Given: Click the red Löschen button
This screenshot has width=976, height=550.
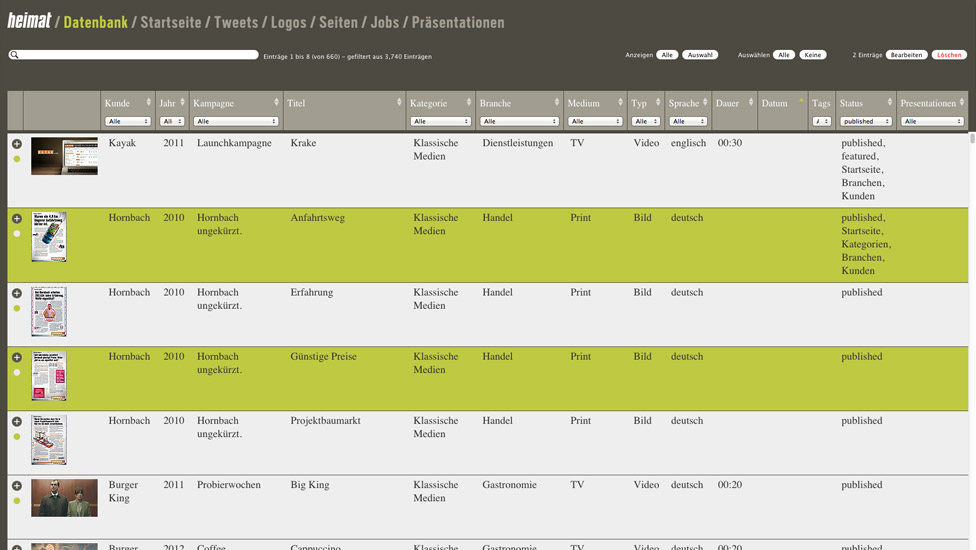Looking at the screenshot, I should pos(949,55).
